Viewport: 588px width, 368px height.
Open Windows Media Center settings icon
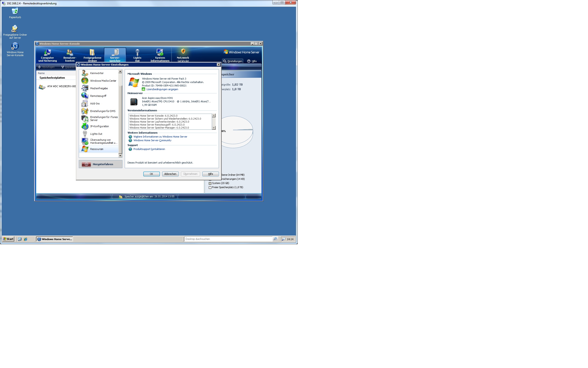(85, 81)
